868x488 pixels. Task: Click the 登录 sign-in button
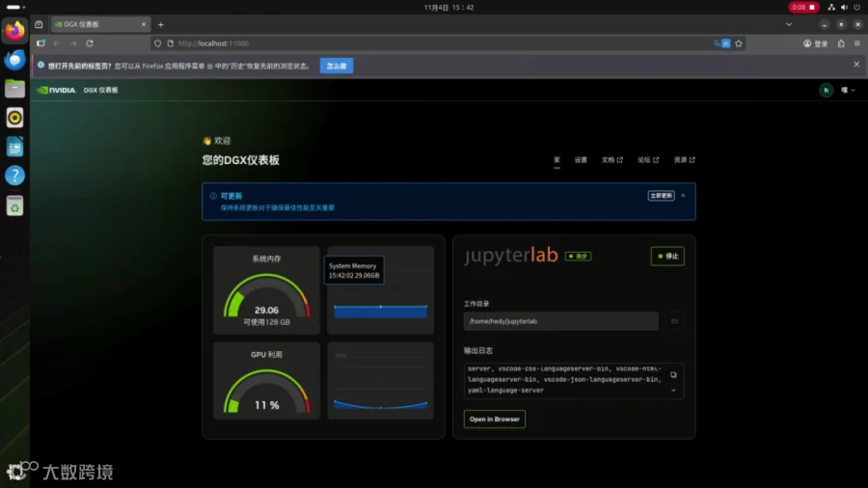click(x=816, y=43)
